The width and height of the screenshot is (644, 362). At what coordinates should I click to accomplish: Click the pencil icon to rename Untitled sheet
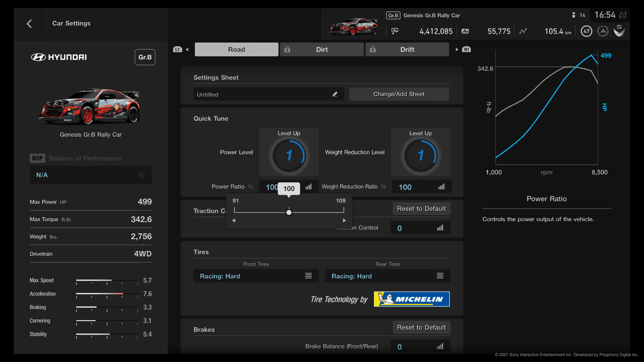[335, 95]
